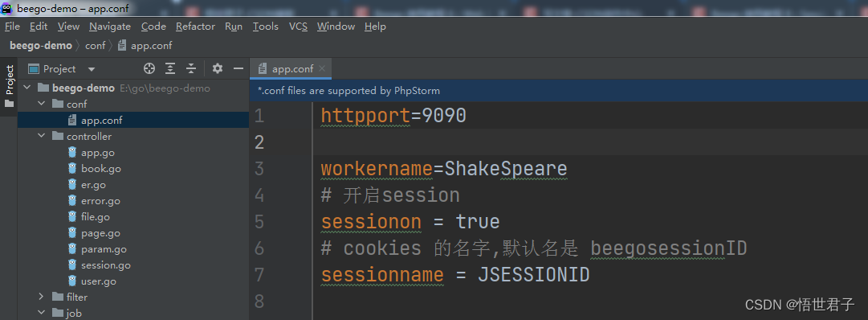Click the Expand All icon in Project panel
This screenshot has width=868, height=320.
pos(170,69)
